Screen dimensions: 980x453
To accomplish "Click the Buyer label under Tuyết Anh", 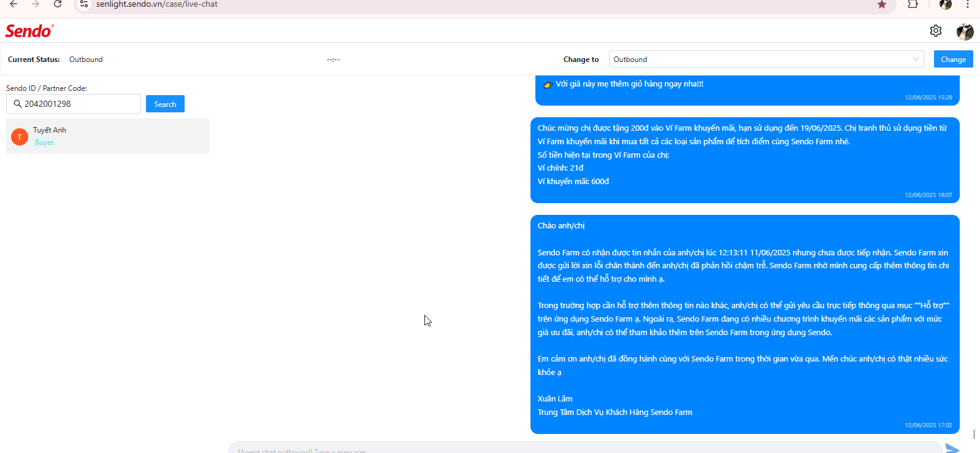I will coord(44,142).
